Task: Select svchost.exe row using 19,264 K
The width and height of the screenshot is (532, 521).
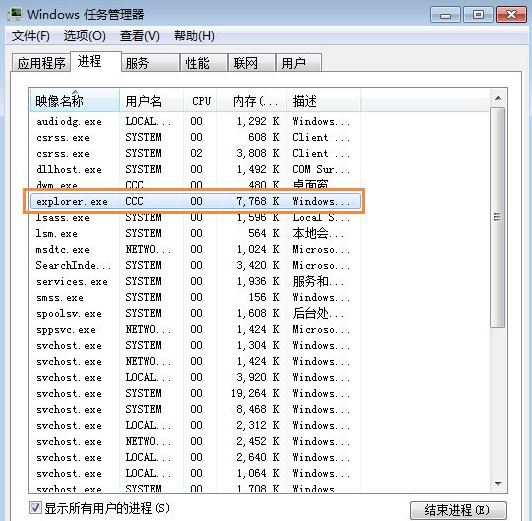Action: [195, 393]
